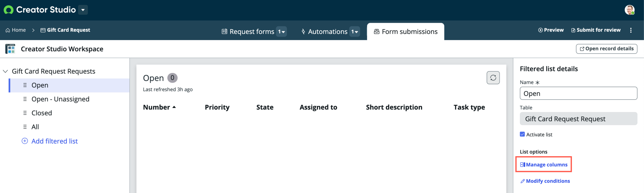
Task: Click the refresh list icon
Action: tap(493, 78)
